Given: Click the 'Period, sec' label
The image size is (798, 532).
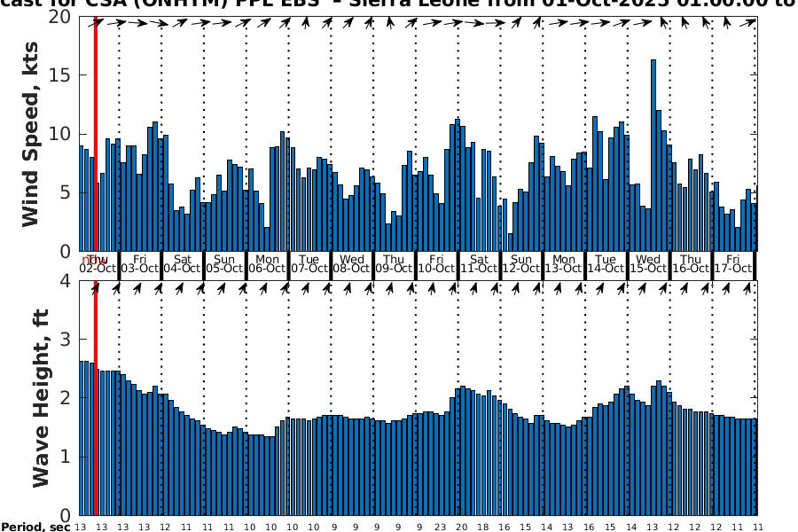Looking at the screenshot, I should (35, 528).
